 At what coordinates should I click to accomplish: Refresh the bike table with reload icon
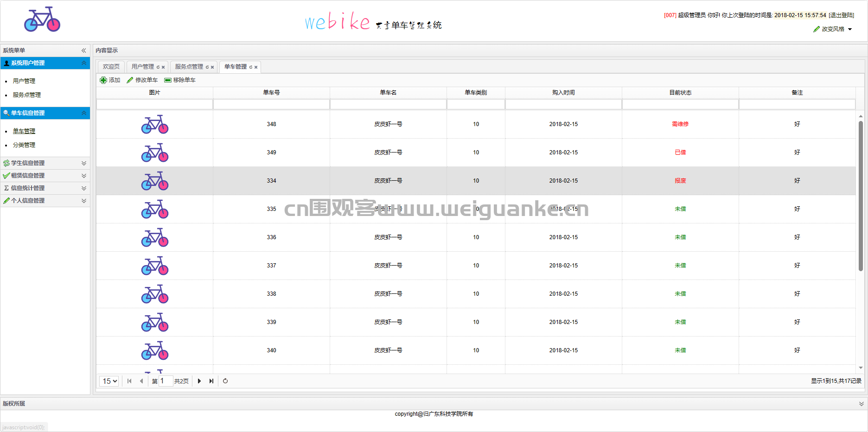point(225,381)
